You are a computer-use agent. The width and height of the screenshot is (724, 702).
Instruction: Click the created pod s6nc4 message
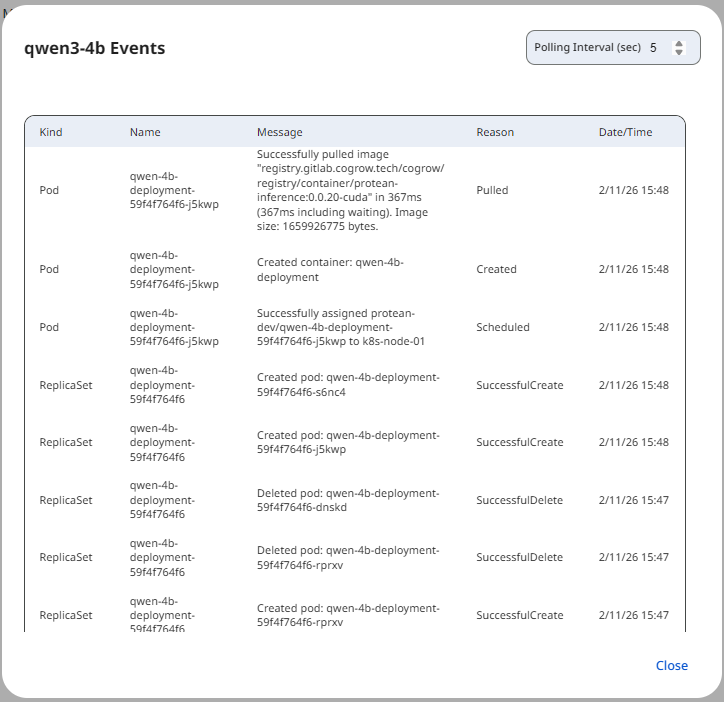[x=348, y=385]
